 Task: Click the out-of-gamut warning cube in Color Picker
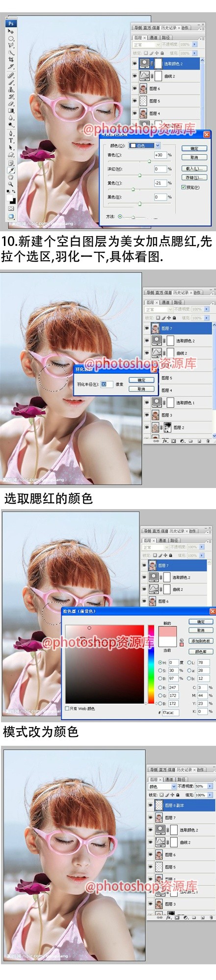(181, 640)
